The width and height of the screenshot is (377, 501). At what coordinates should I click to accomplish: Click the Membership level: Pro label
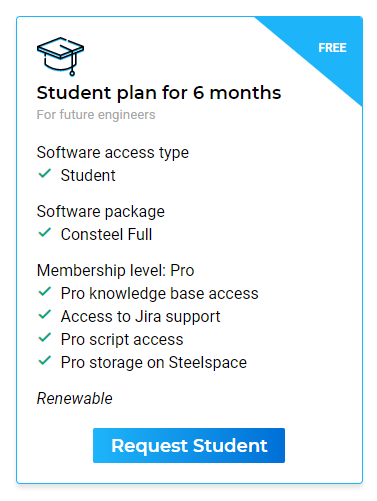(115, 270)
